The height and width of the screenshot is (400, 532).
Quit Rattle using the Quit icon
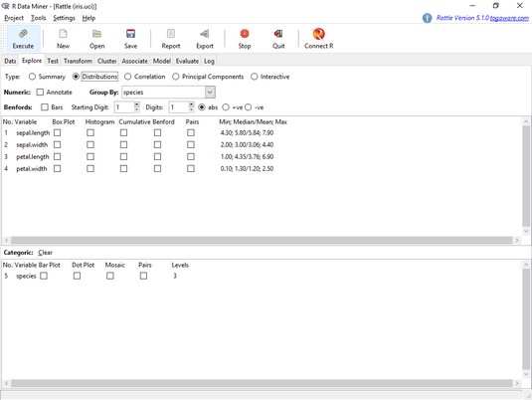[x=278, y=39]
